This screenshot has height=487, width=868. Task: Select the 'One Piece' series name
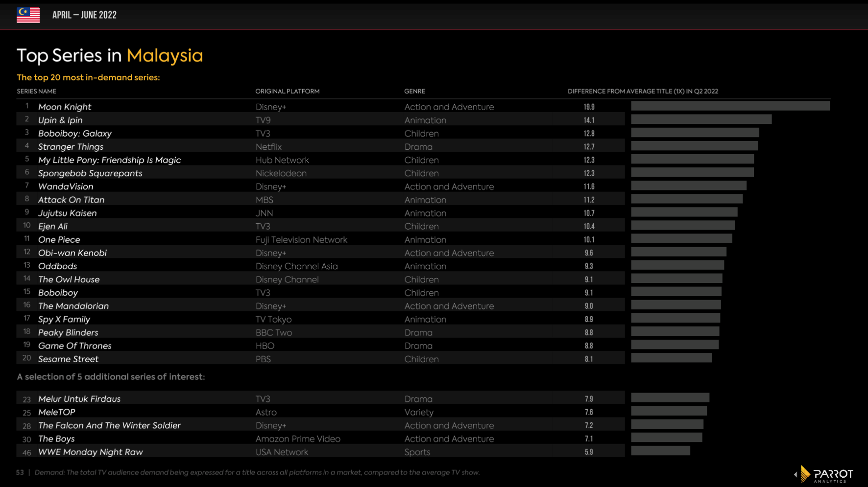click(59, 239)
